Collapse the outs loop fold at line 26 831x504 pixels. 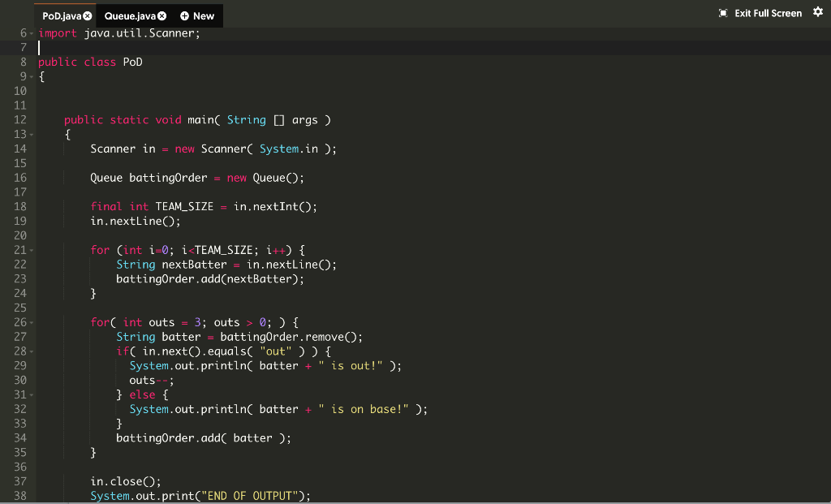[x=32, y=323]
